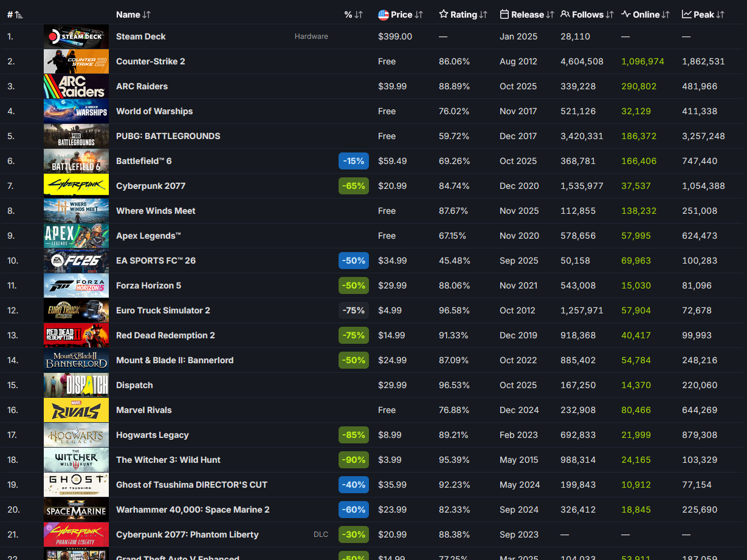The height and width of the screenshot is (560, 747).
Task: Open ARC Raiders game thumbnail
Action: click(x=76, y=86)
